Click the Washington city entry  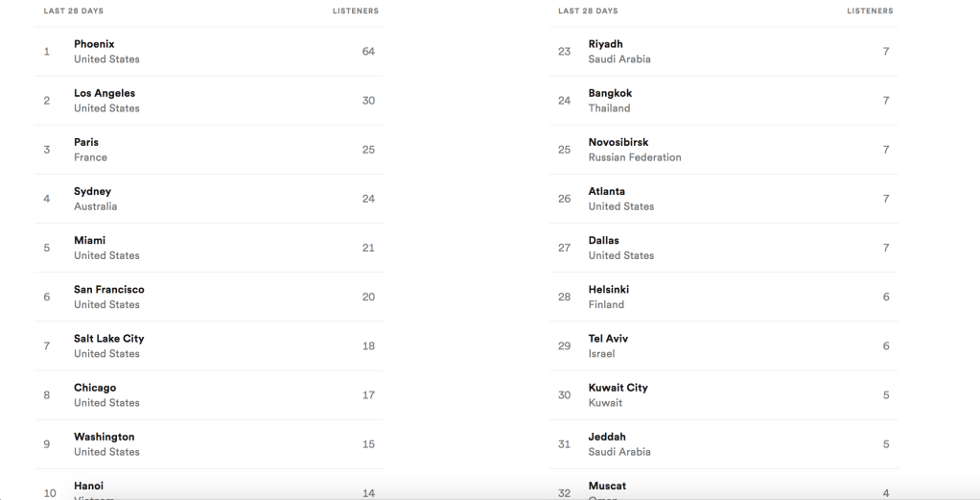209,443
